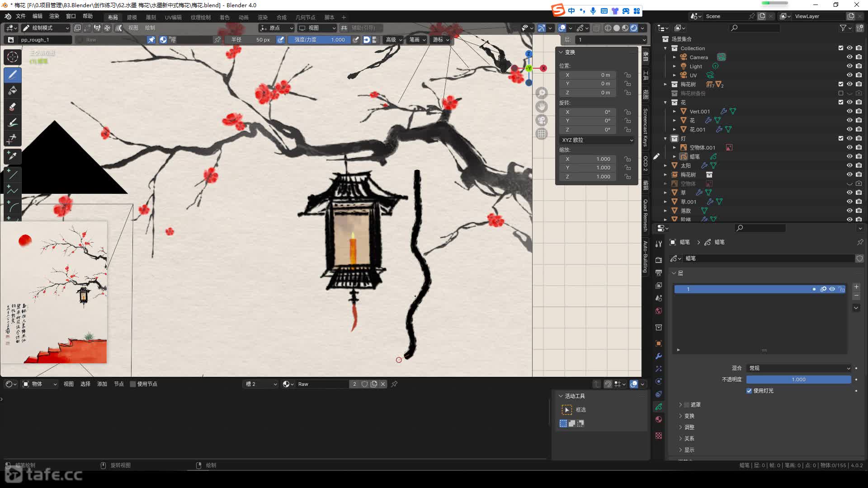Open the Scene properties tab
Image resolution: width=868 pixels, height=488 pixels.
659,298
